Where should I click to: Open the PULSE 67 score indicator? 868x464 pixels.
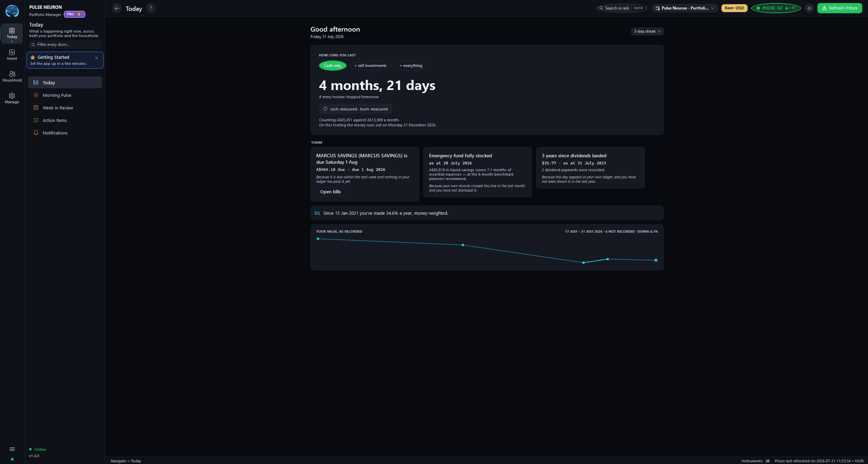point(776,8)
